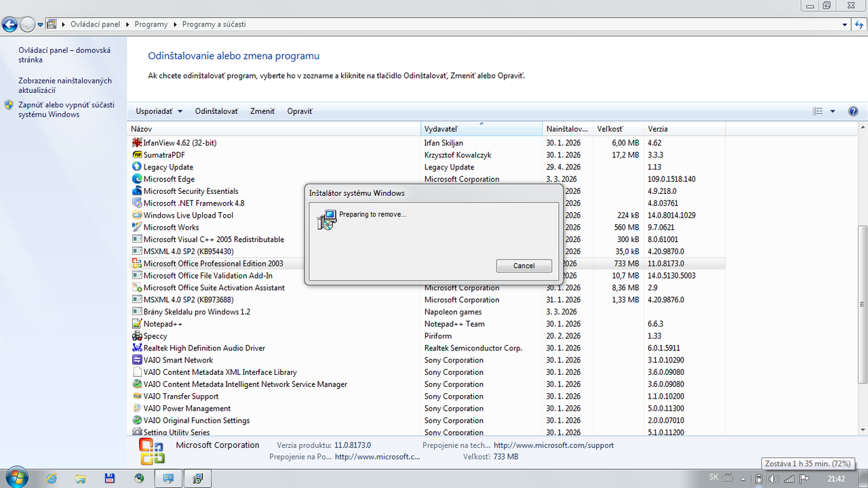Launch Internet Explorer from the taskbar
Viewport: 868px width, 488px height.
(52, 478)
